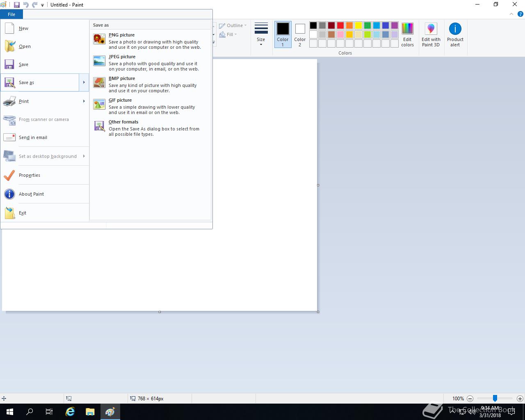Pick the red color swatch
Viewport: 525px width, 420px height.
coord(340,25)
